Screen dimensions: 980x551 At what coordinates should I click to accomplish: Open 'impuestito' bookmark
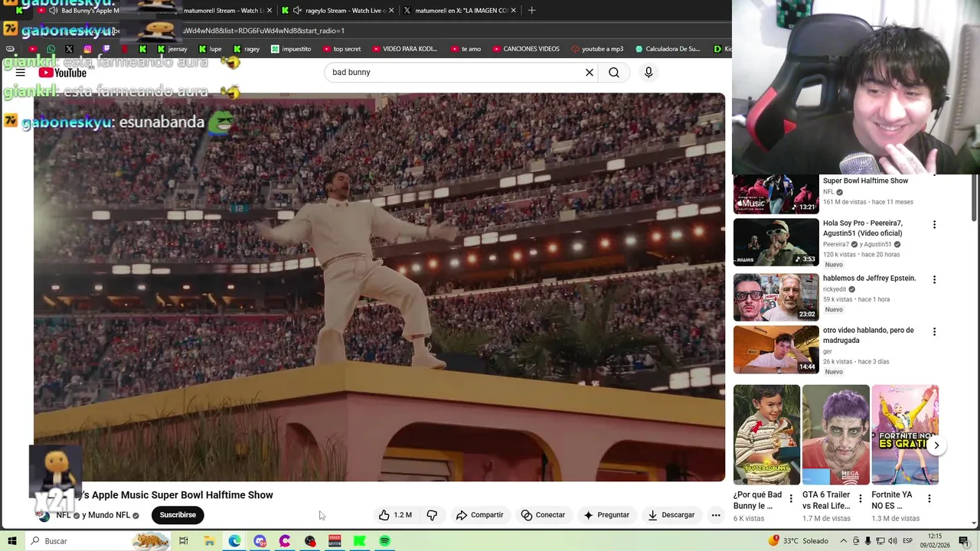click(291, 49)
